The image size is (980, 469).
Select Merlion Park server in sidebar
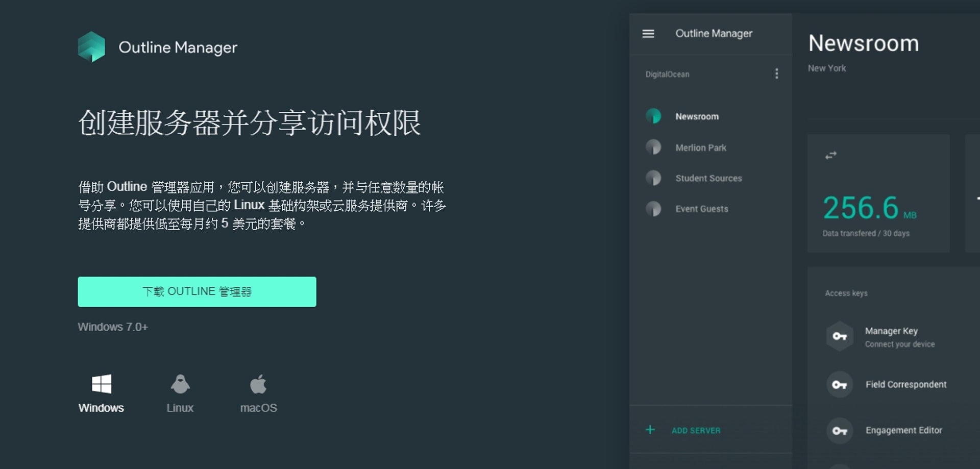(x=700, y=147)
